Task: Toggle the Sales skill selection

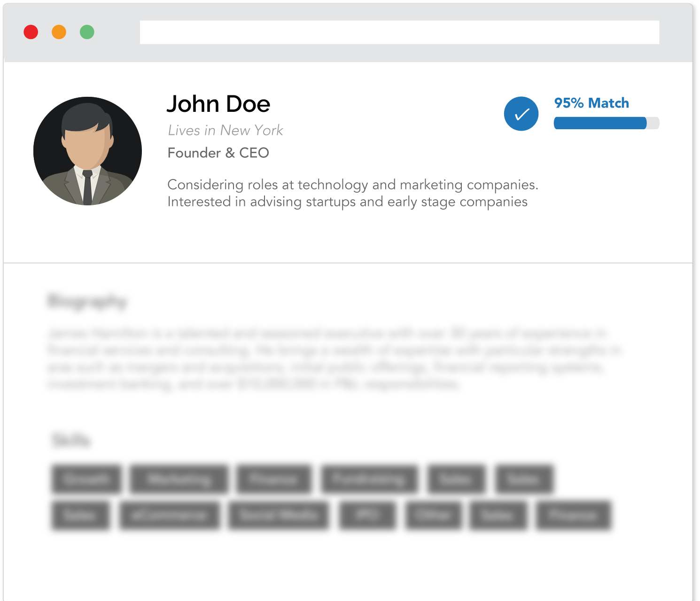Action: click(457, 479)
